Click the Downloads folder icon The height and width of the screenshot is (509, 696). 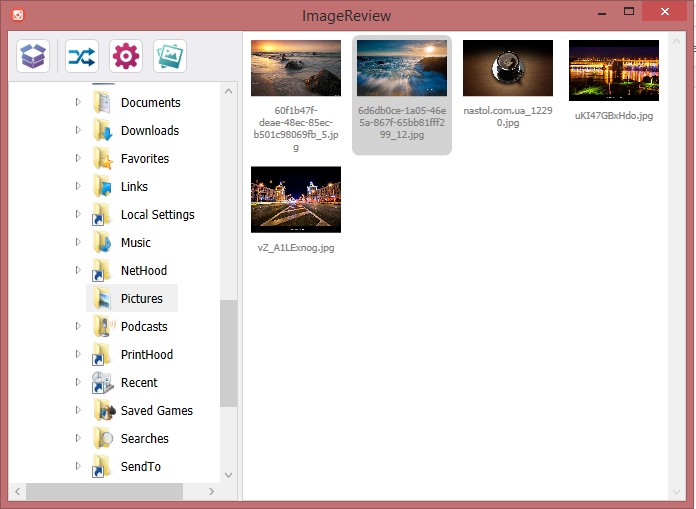(x=102, y=130)
